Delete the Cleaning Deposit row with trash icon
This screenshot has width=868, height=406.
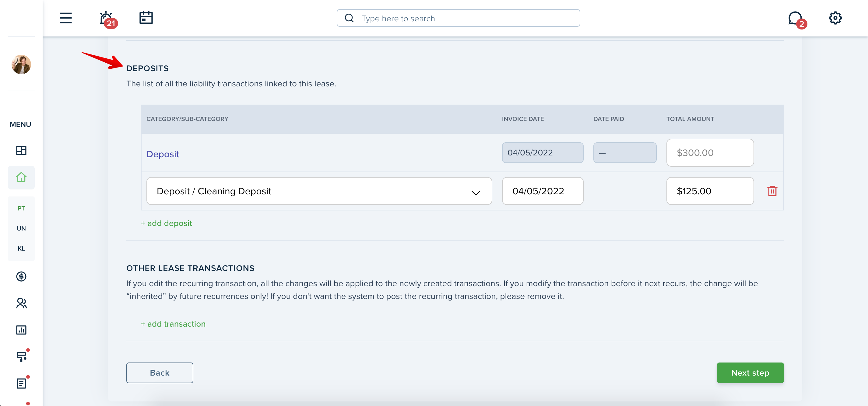coord(772,191)
